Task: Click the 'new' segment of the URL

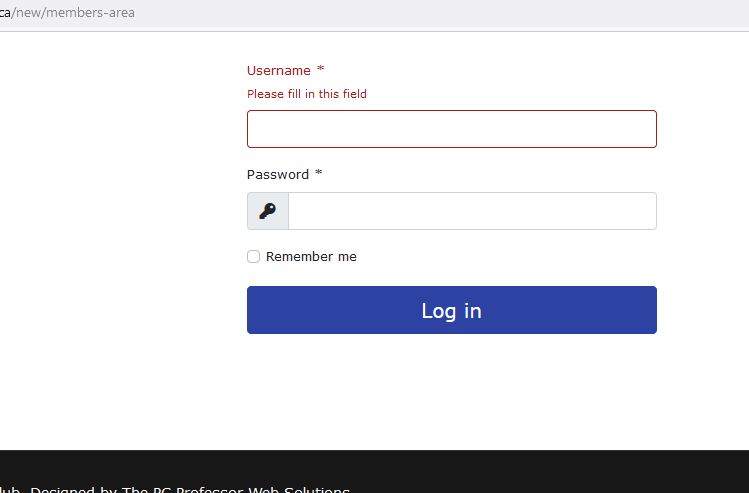Action: tap(28, 13)
